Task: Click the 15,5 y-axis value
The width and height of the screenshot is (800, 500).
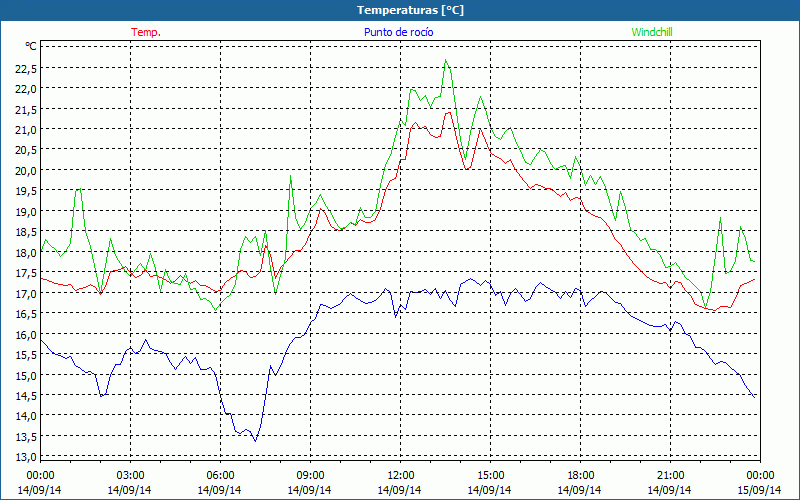Action: coord(27,354)
